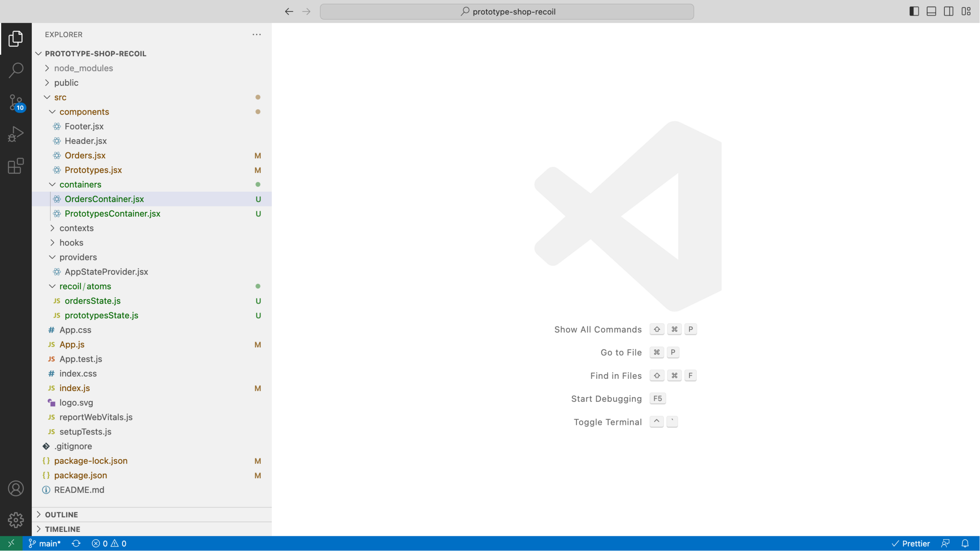The image size is (980, 551).
Task: Toggle the bottom Panel visibility
Action: (x=931, y=11)
